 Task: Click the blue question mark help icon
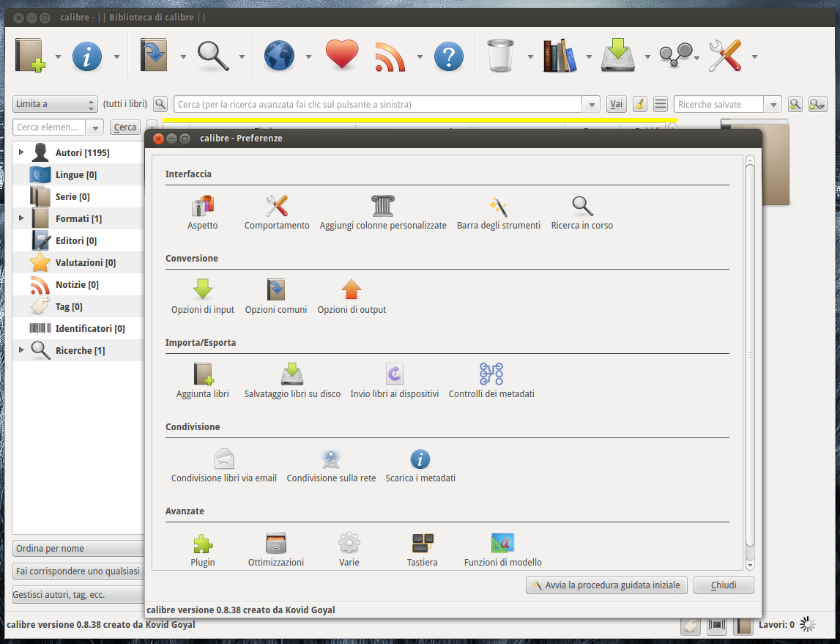(449, 56)
